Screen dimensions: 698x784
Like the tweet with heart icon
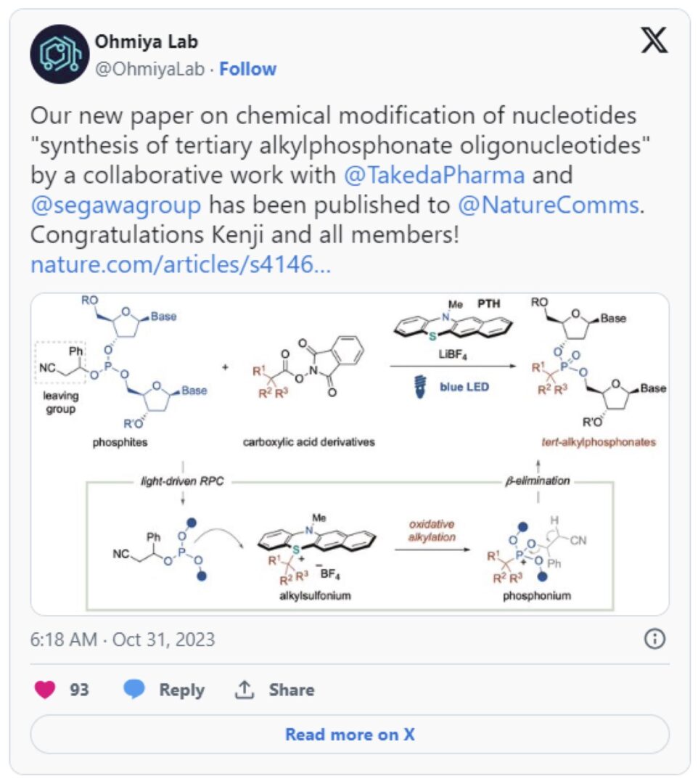[x=45, y=690]
